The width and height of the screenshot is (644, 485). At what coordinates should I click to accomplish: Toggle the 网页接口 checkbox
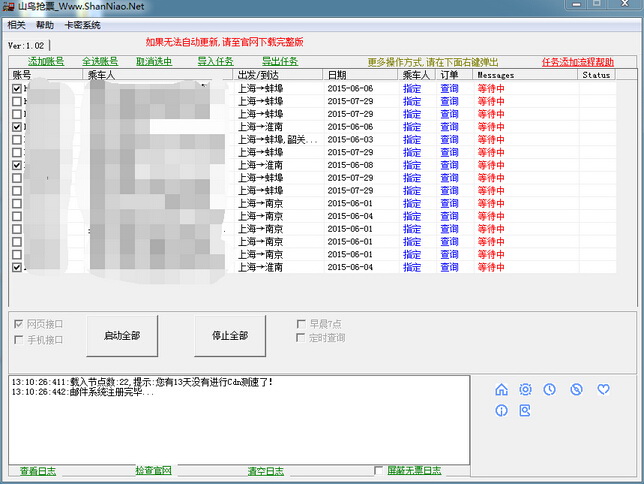(18, 324)
